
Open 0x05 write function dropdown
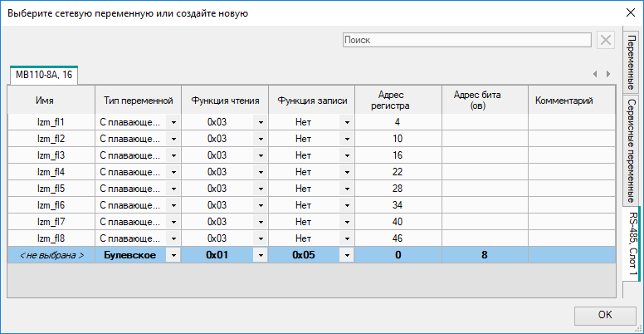pyautogui.click(x=347, y=255)
